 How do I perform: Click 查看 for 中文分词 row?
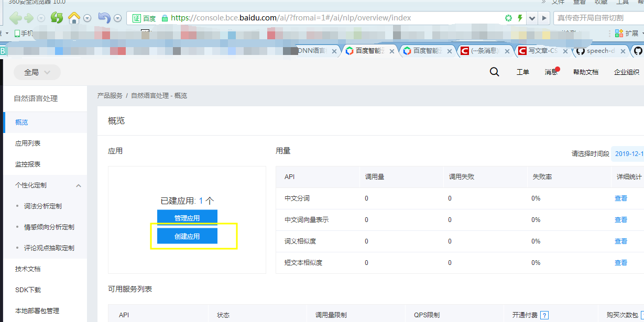(x=621, y=198)
